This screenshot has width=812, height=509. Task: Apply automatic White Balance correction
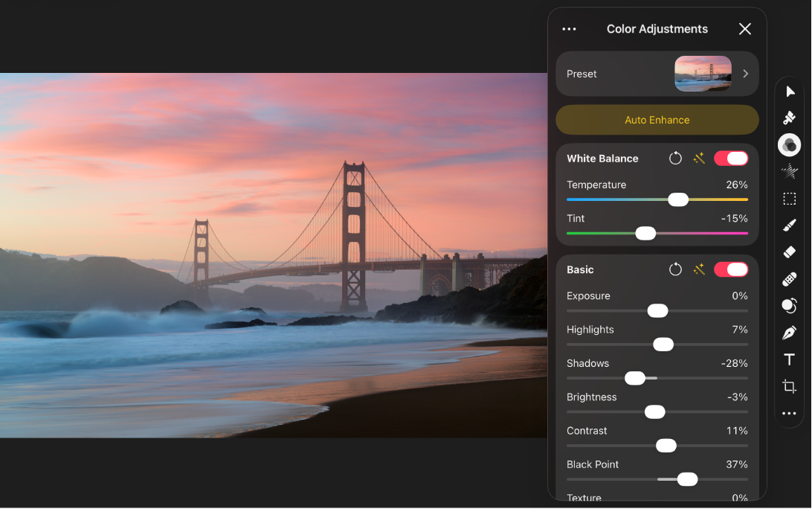pos(699,158)
